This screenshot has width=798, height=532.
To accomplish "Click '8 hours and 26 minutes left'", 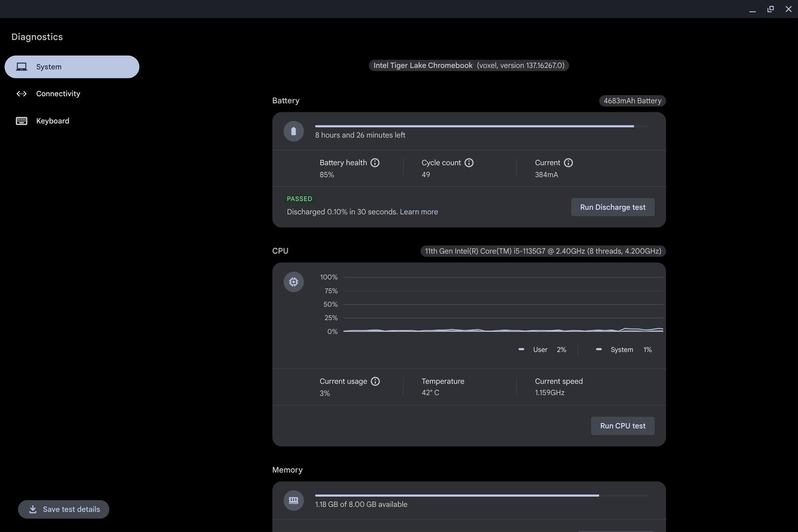I will pos(360,135).
